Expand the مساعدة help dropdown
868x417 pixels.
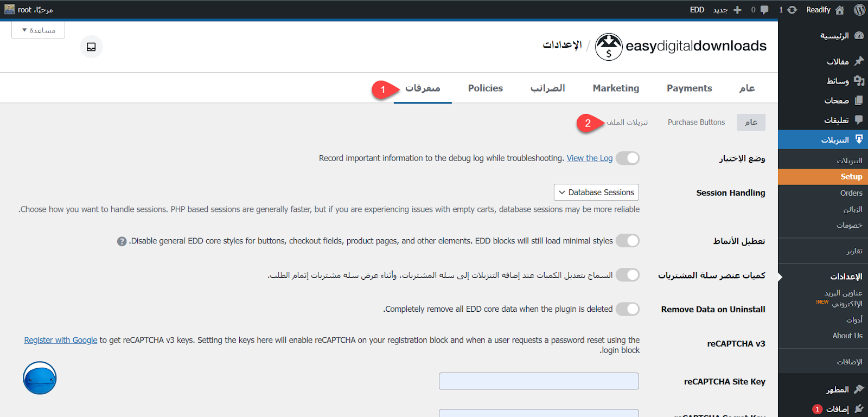pyautogui.click(x=39, y=30)
